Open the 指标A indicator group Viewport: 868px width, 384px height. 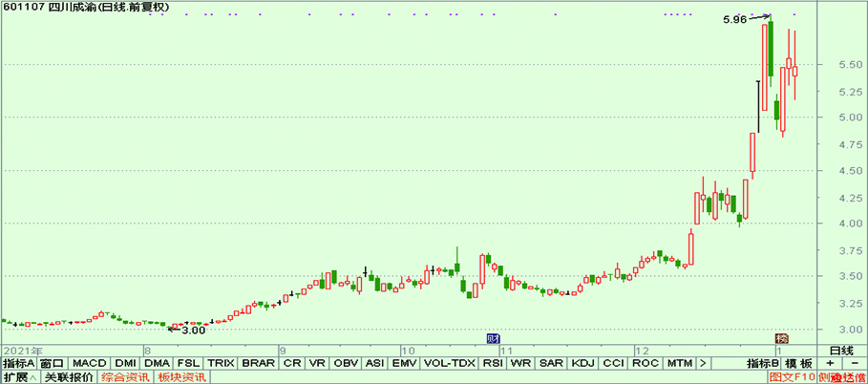pos(19,364)
